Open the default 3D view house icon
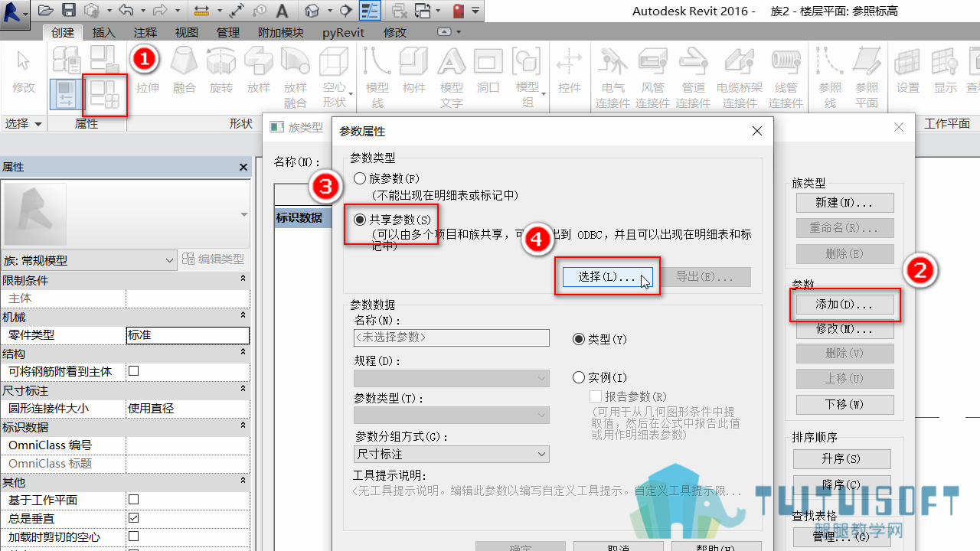The image size is (980, 551). point(312,11)
